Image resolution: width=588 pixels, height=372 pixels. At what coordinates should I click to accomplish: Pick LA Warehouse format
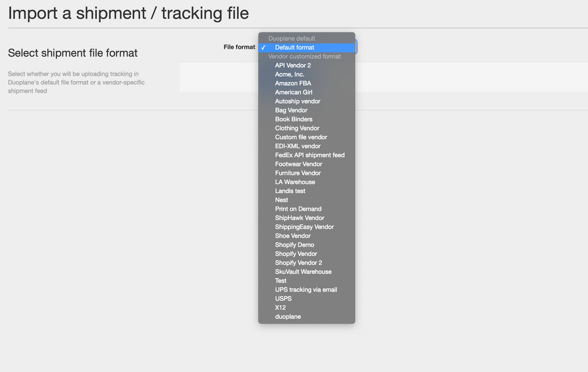[x=295, y=182]
